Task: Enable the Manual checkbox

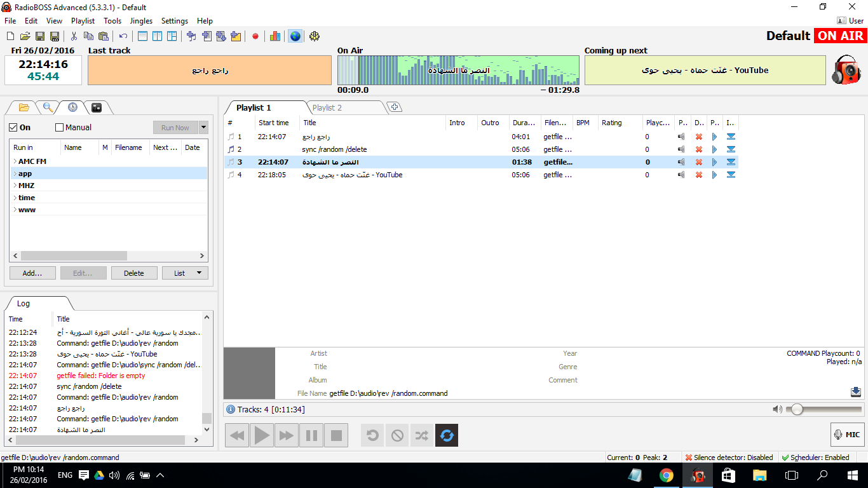Action: pyautogui.click(x=60, y=128)
